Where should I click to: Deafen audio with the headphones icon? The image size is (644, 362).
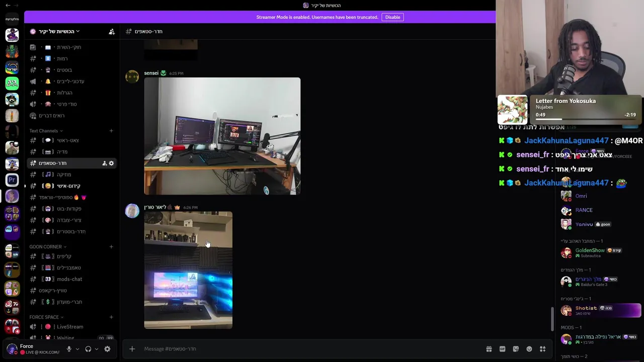point(88,349)
